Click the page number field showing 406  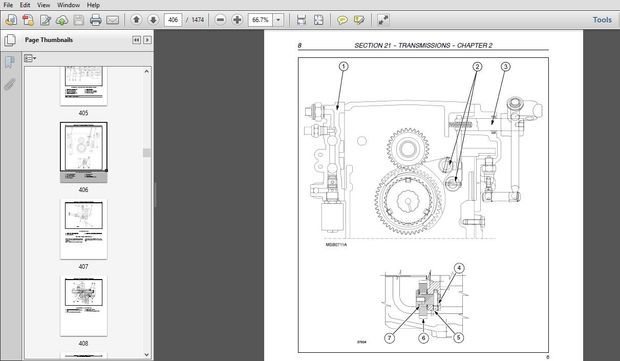(x=173, y=20)
